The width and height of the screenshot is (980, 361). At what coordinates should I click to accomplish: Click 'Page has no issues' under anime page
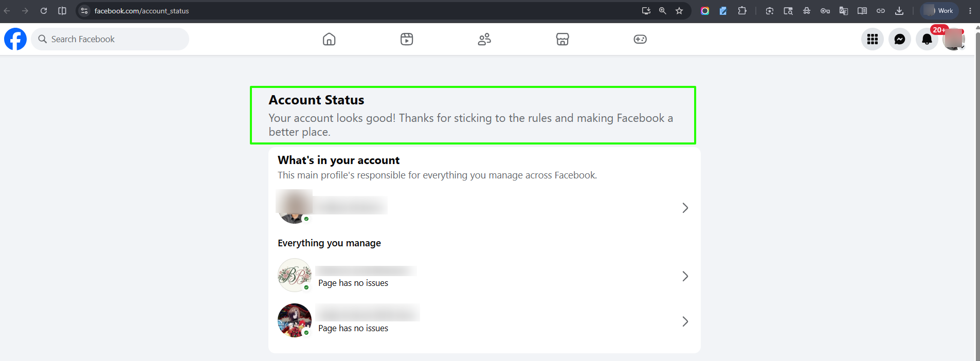353,329
